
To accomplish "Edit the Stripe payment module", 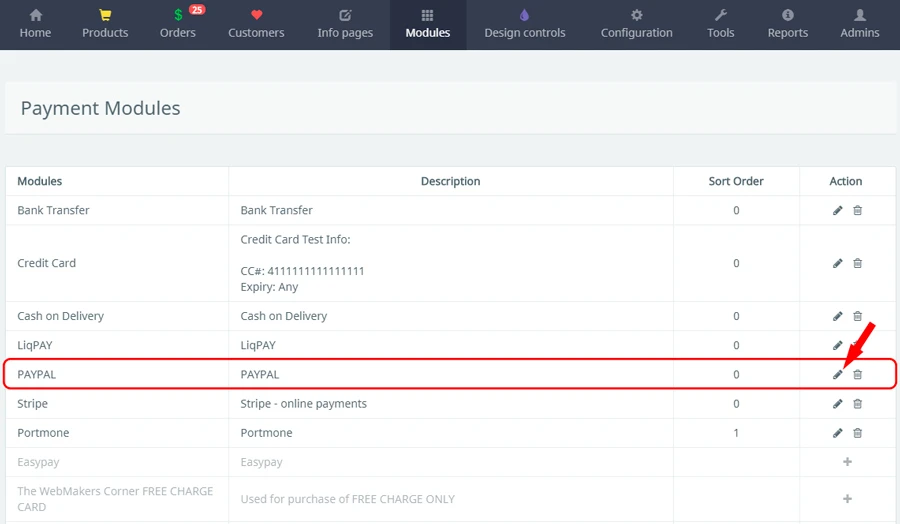I will 838,404.
